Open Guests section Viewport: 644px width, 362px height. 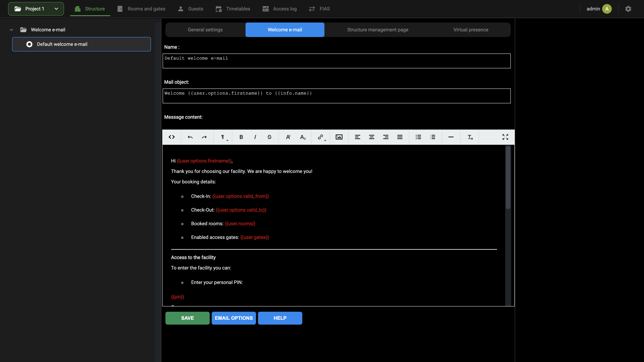point(191,9)
